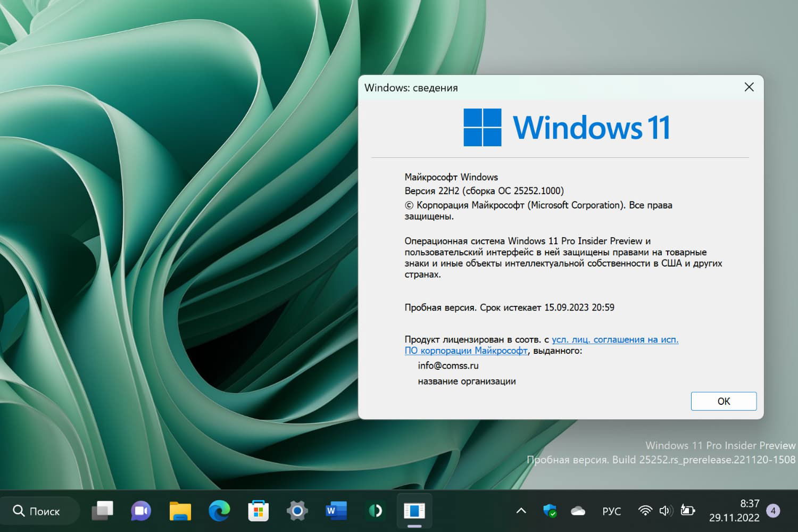The image size is (798, 532).
Task: Click the licensee email 'info@comss.ru'
Action: coord(448,365)
